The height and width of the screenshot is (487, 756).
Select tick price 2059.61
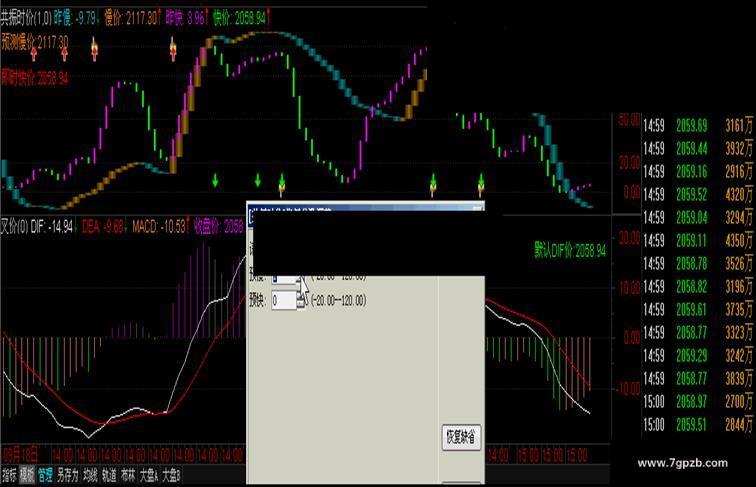691,309
